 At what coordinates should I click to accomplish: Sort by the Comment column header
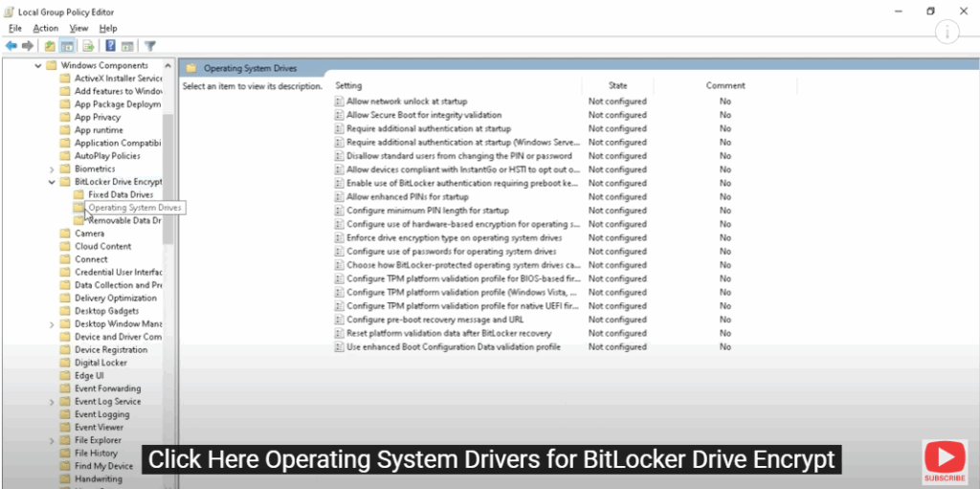[725, 86]
